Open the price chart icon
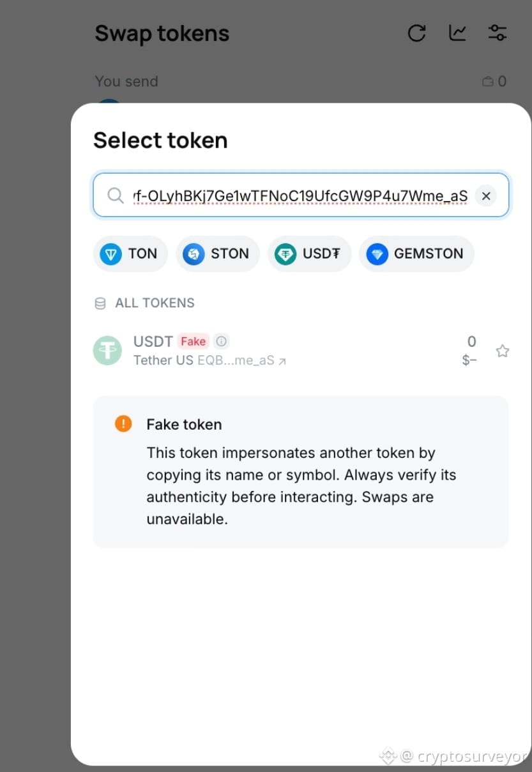This screenshot has height=772, width=532. pos(457,33)
